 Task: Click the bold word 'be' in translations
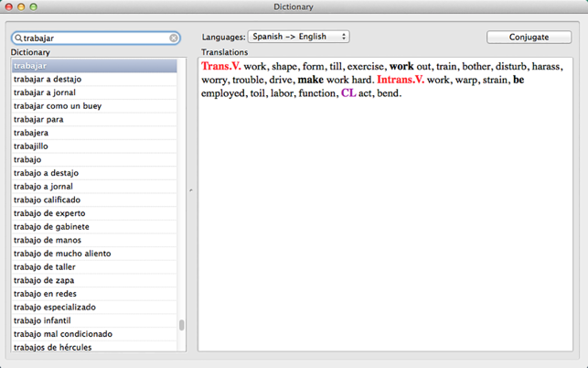(x=519, y=80)
